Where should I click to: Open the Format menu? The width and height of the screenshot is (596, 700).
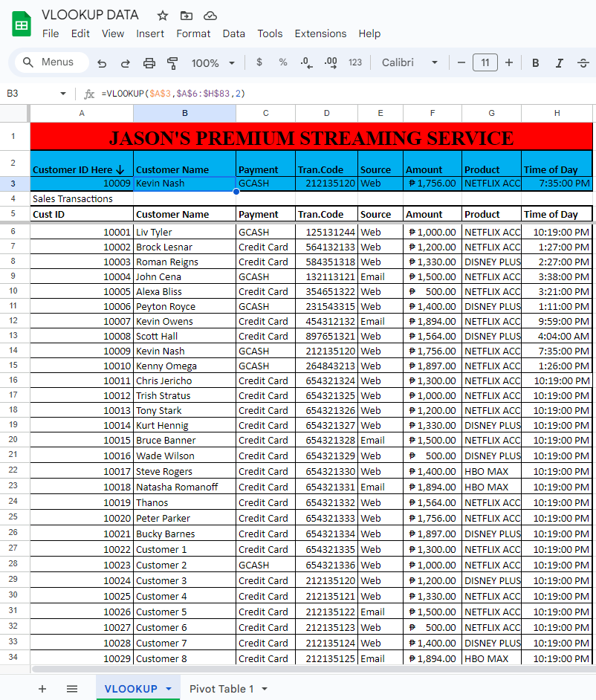(193, 34)
